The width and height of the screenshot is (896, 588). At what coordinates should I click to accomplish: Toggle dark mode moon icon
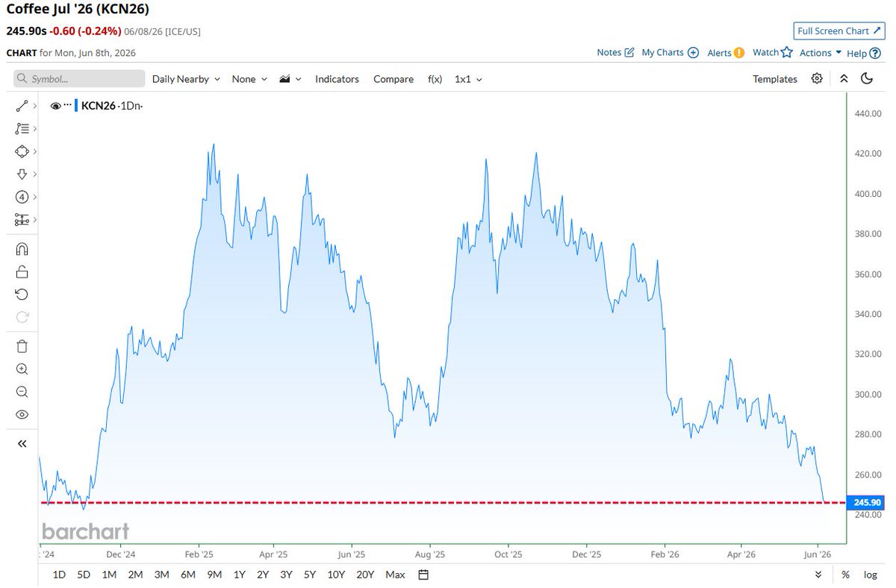click(867, 78)
